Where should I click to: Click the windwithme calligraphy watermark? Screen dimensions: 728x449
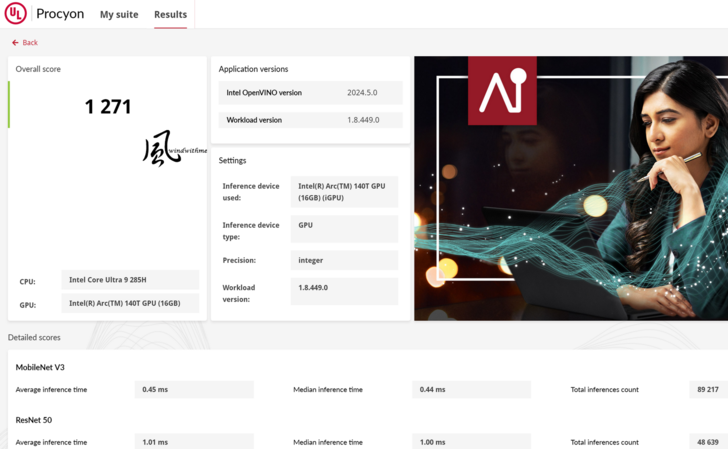pos(173,150)
